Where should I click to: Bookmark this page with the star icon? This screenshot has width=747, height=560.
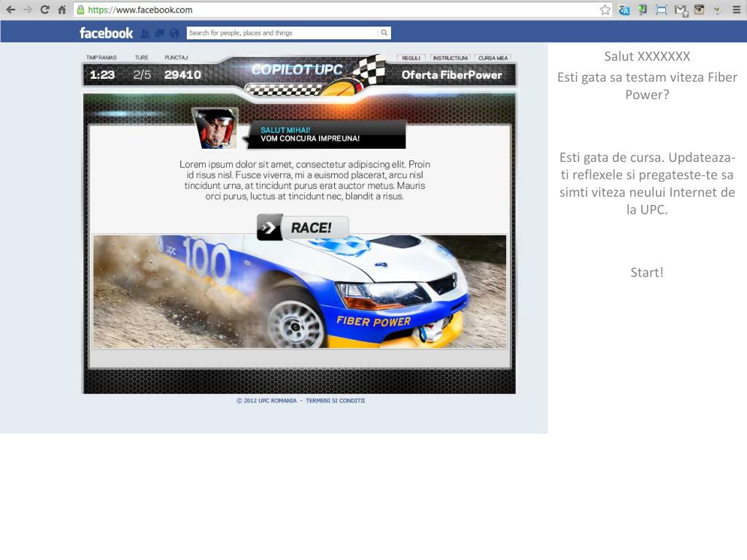tap(605, 9)
